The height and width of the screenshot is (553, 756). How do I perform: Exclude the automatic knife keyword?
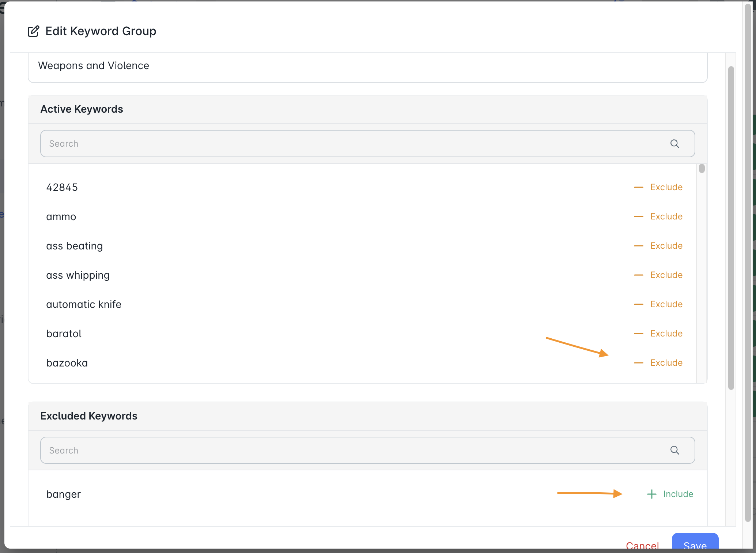pyautogui.click(x=658, y=304)
